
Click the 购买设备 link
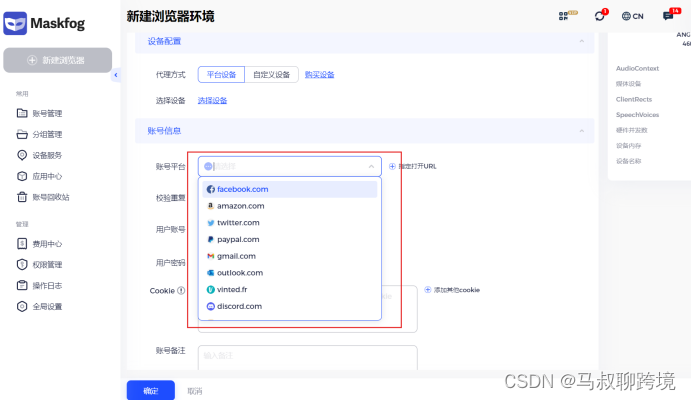point(319,74)
